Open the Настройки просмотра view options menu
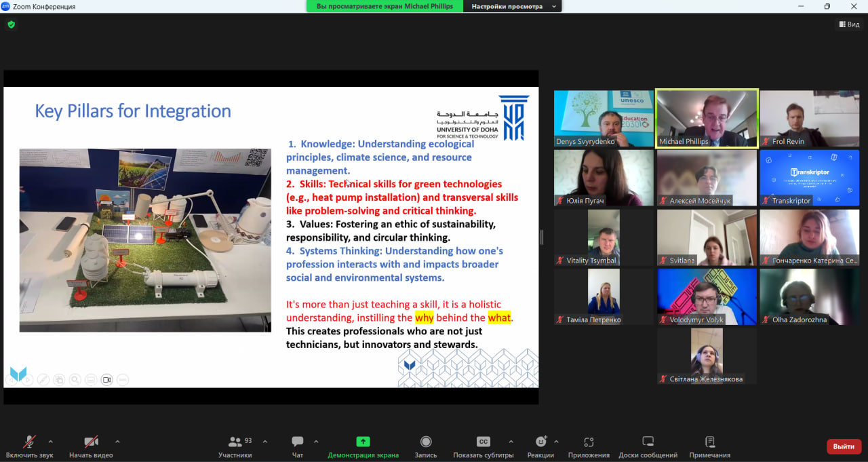This screenshot has height=462, width=868. [x=513, y=6]
